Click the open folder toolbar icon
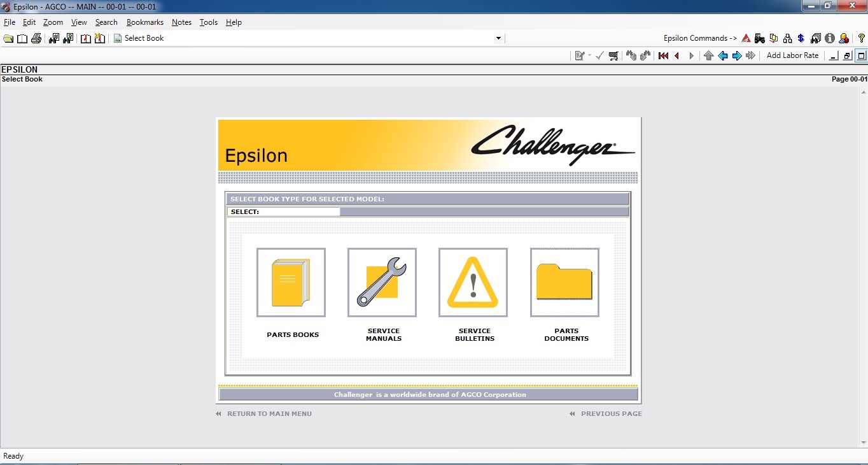 [x=8, y=38]
